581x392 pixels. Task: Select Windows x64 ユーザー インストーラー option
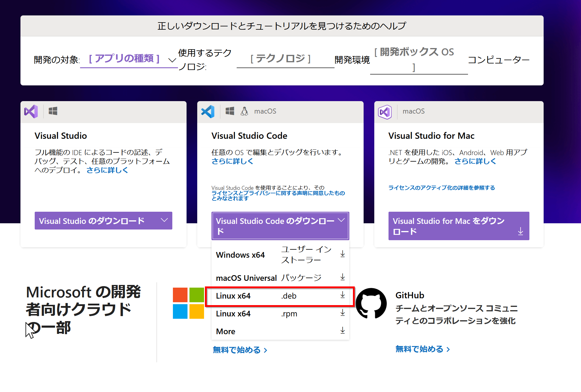[x=280, y=255]
